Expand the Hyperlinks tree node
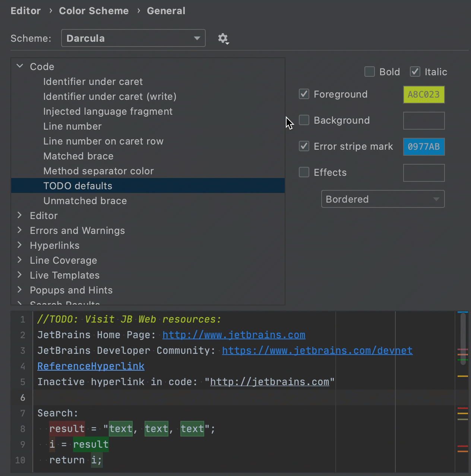471x476 pixels. tap(20, 245)
